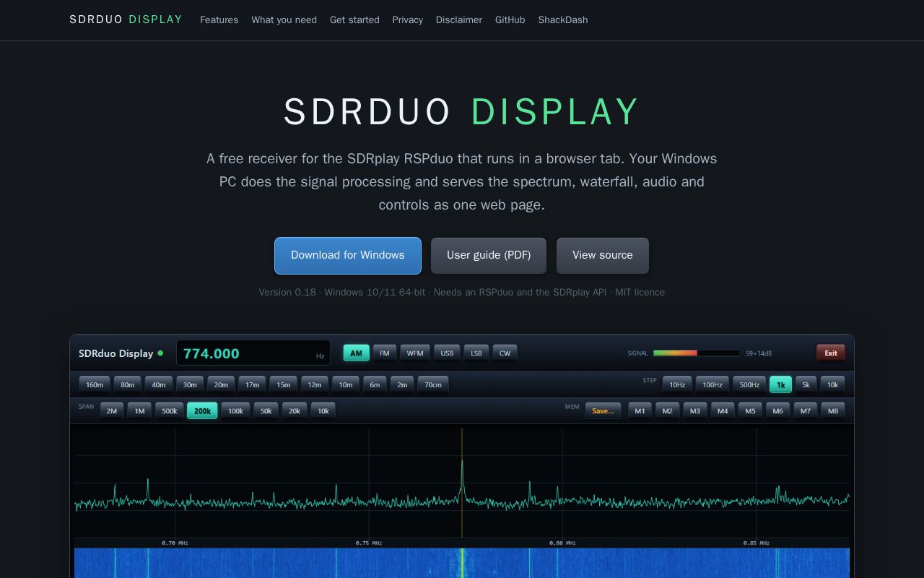The height and width of the screenshot is (578, 924).
Task: Open the User guide (PDF)
Action: coord(489,256)
